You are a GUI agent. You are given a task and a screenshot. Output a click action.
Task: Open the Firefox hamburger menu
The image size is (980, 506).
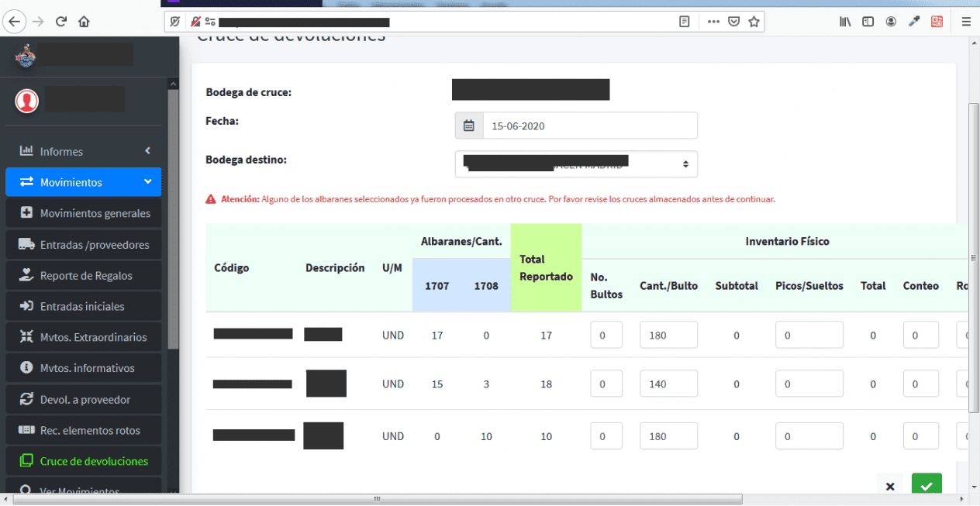point(966,22)
